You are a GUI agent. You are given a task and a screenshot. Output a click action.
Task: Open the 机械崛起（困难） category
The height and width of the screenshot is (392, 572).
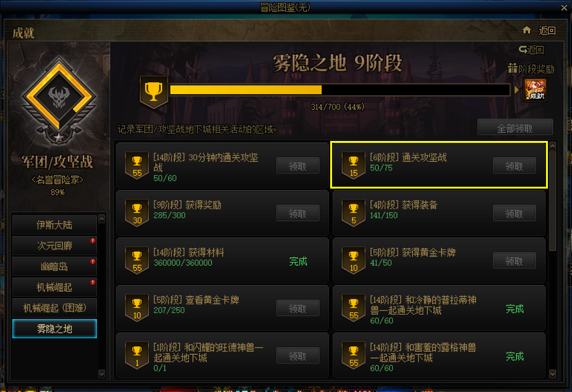pos(54,308)
